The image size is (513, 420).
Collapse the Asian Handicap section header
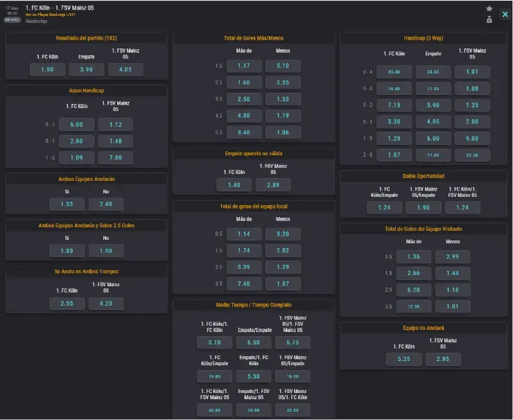click(x=86, y=91)
